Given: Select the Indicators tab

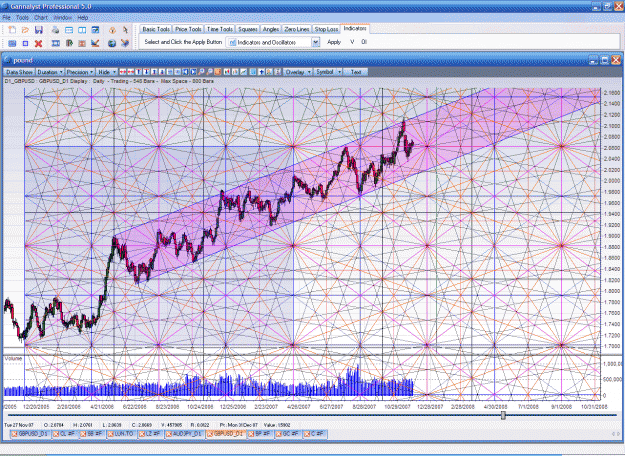Looking at the screenshot, I should coord(355,28).
